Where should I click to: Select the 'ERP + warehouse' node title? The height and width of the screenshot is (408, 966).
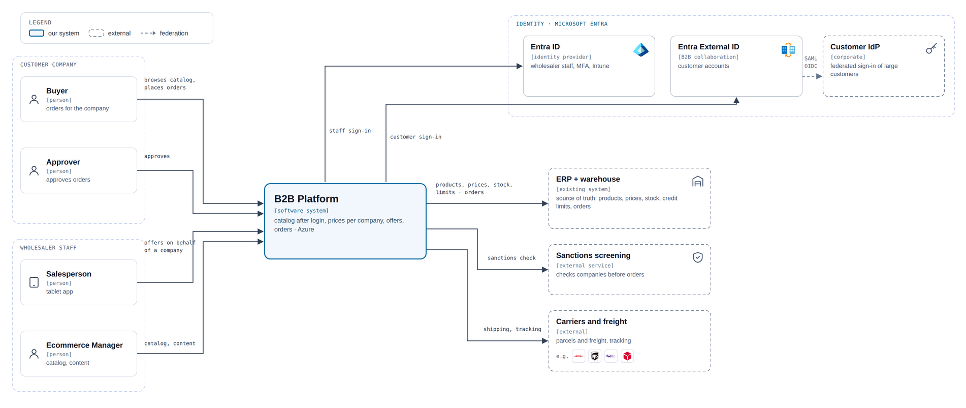point(588,179)
